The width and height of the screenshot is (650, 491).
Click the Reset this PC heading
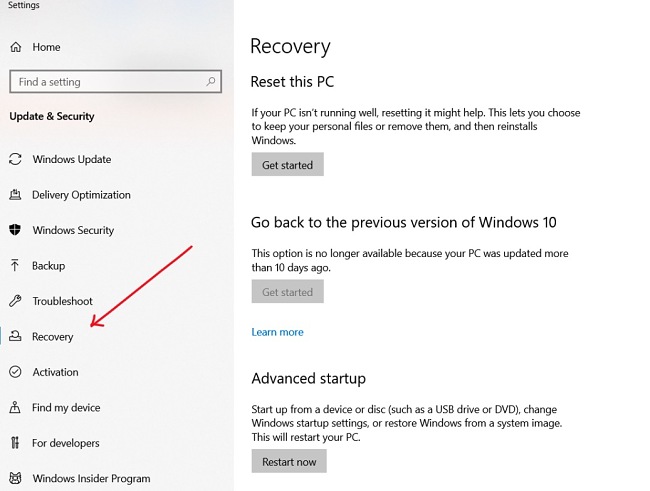tap(292, 82)
